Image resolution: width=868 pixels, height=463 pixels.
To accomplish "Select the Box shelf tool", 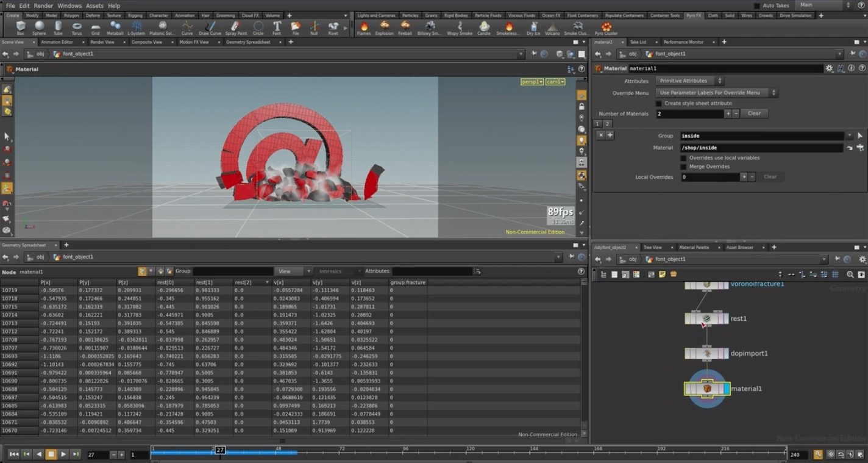I will [21, 28].
